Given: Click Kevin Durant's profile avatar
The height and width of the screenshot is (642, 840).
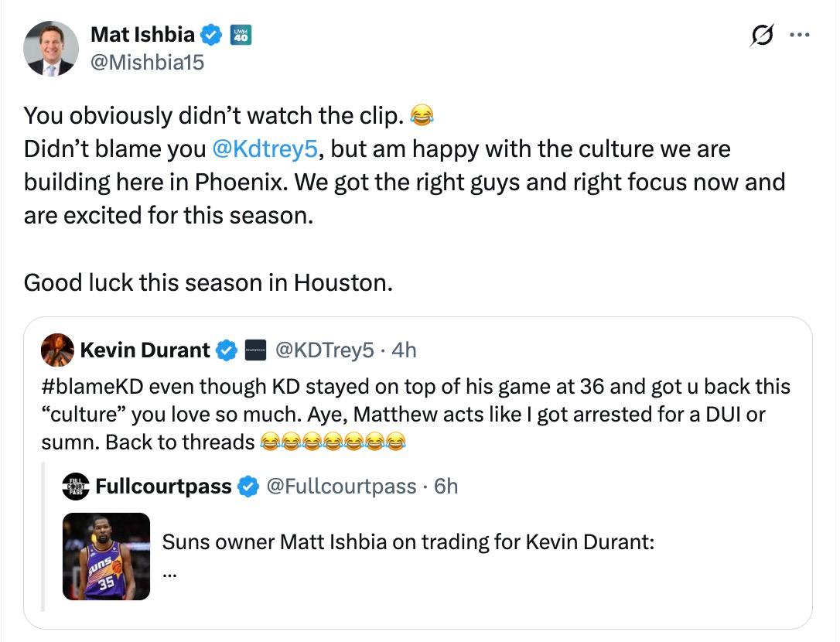Looking at the screenshot, I should [57, 350].
